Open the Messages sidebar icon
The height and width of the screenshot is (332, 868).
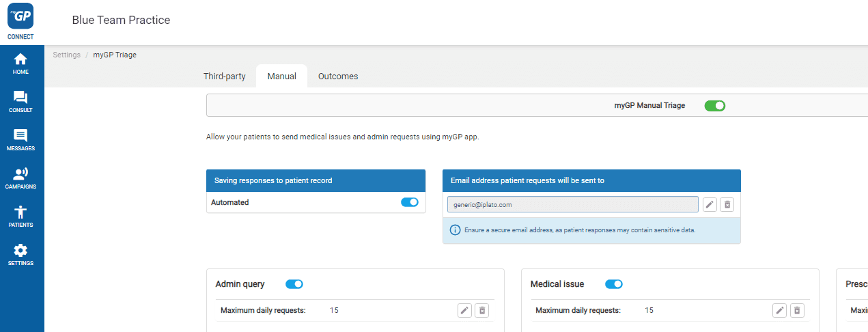click(x=20, y=140)
